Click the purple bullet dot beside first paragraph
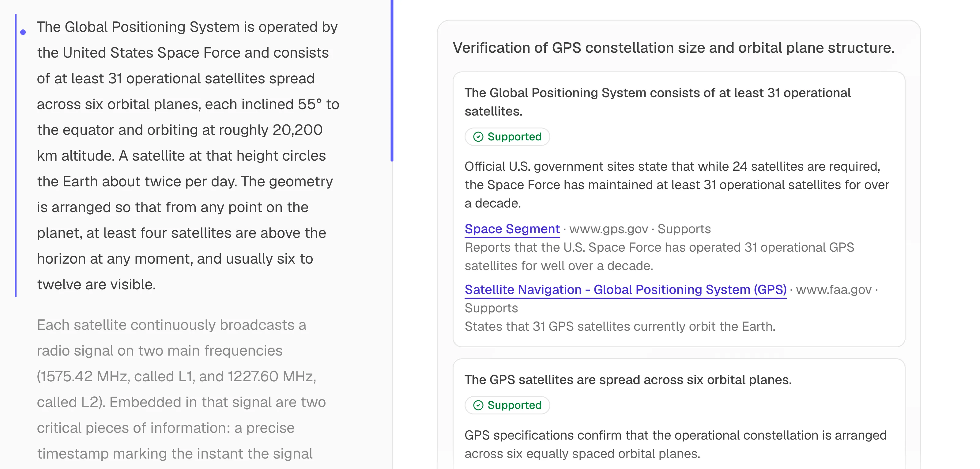Image resolution: width=980 pixels, height=469 pixels. 23,32
